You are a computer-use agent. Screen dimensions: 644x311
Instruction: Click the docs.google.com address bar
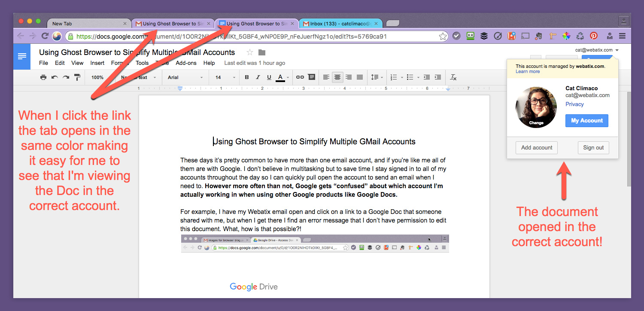256,37
